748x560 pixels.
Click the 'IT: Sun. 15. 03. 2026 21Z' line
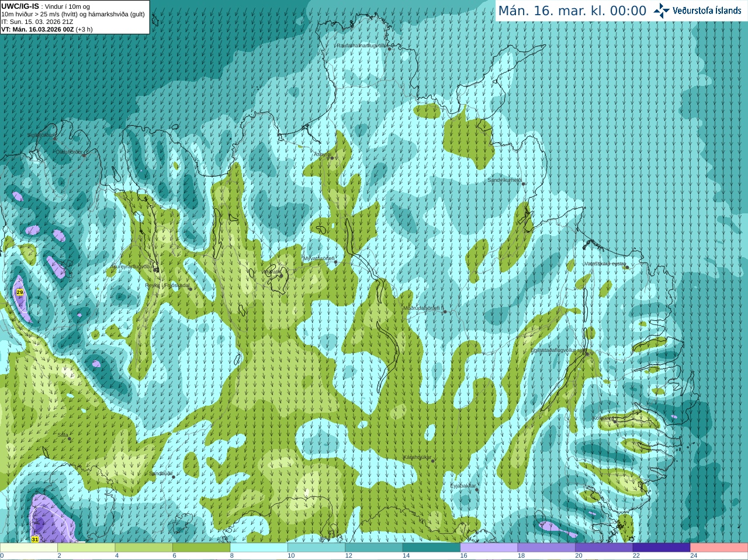pos(37,22)
